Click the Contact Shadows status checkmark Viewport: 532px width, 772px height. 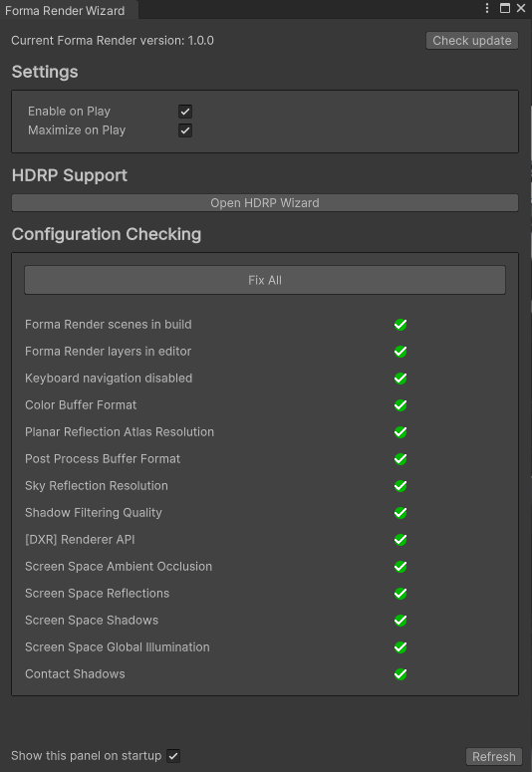(400, 674)
